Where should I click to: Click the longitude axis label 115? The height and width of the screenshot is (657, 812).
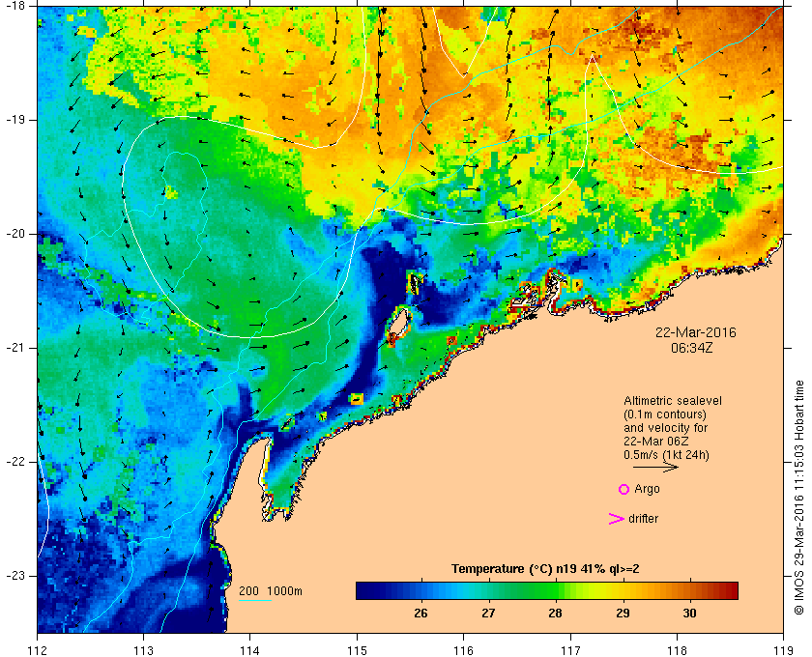(x=357, y=650)
